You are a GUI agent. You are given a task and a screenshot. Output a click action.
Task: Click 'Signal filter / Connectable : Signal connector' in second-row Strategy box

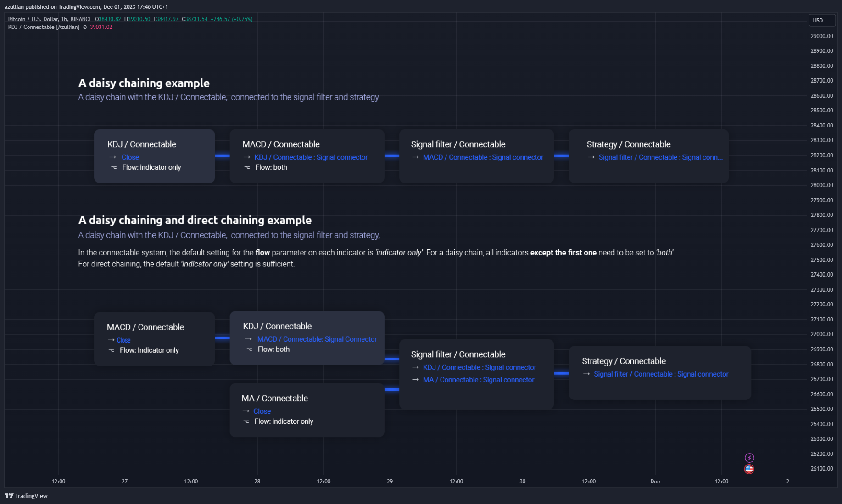click(661, 374)
